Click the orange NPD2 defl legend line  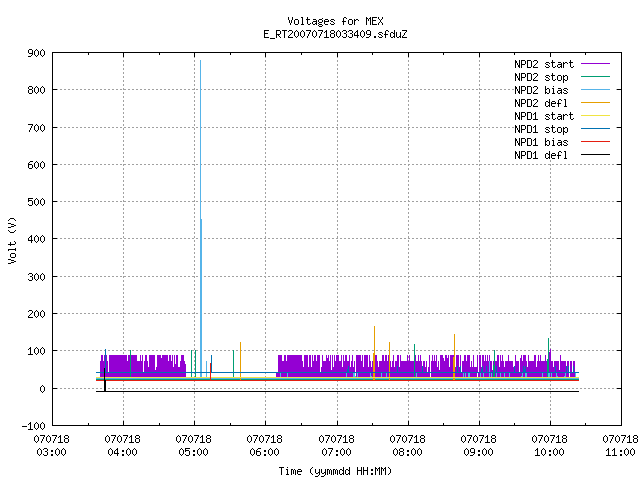pyautogui.click(x=596, y=103)
